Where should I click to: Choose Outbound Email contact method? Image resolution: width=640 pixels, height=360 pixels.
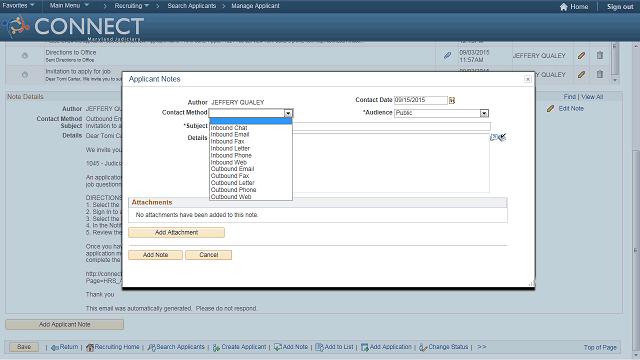[x=251, y=169]
